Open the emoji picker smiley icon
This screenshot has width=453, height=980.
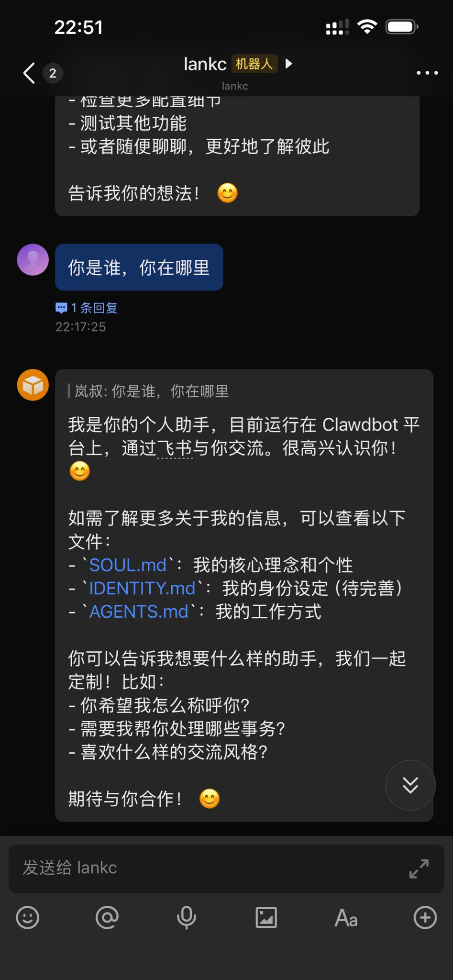(28, 918)
